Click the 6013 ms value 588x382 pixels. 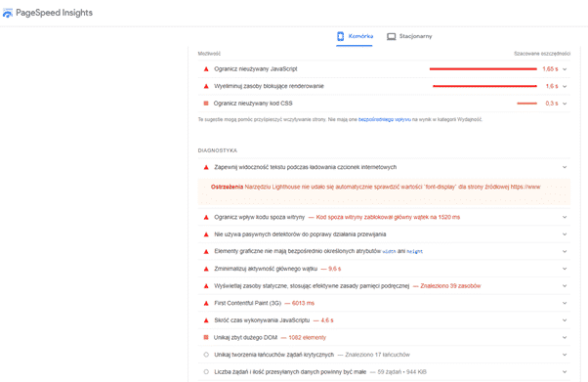point(303,303)
